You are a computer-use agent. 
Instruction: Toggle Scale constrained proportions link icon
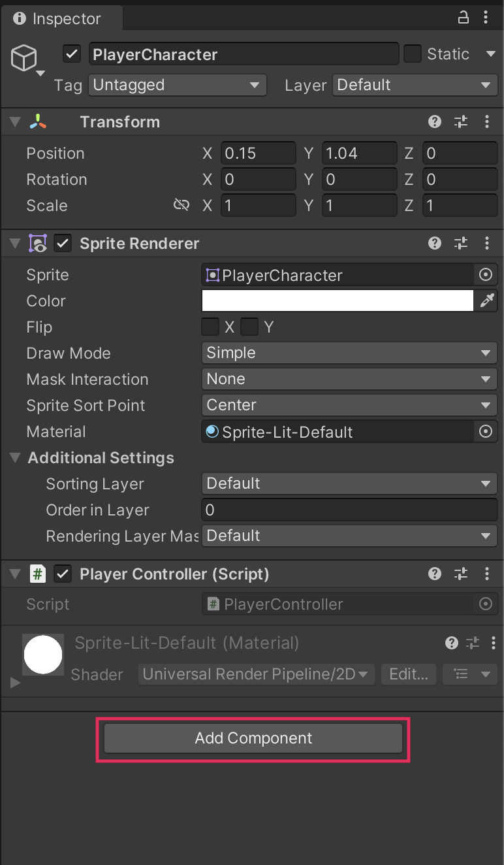click(181, 205)
